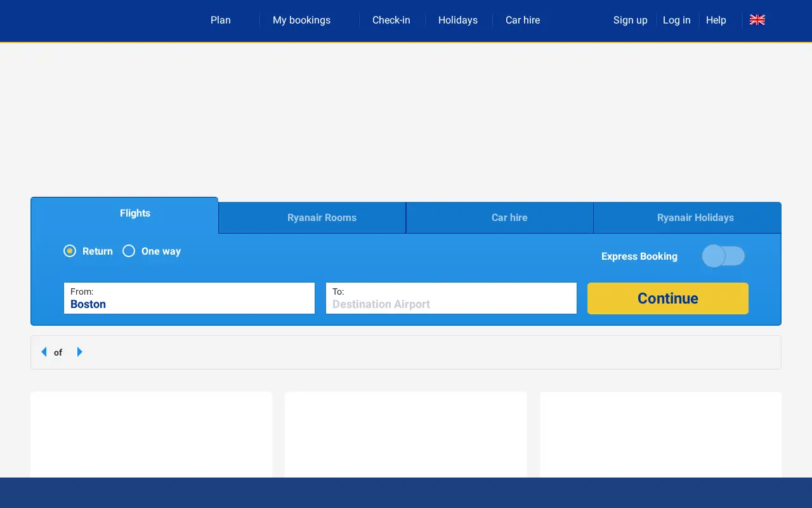Screen dimensions: 812x508
Task: Select the Return trip option
Action: [x=88, y=251]
